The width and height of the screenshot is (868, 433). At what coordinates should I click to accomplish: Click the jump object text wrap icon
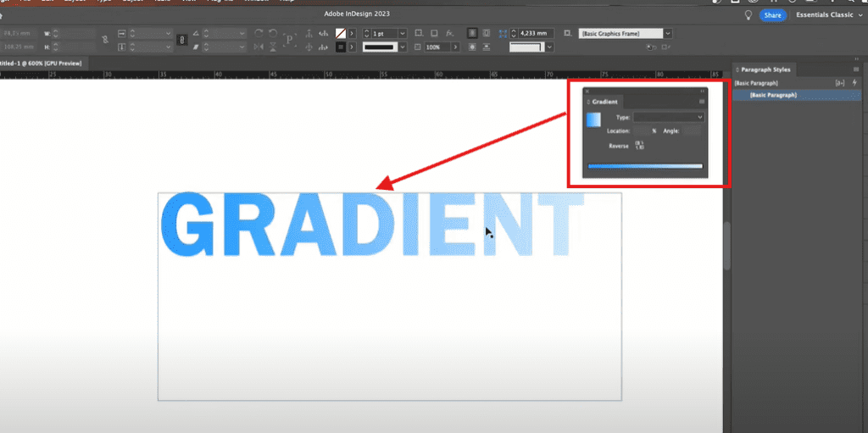487,47
